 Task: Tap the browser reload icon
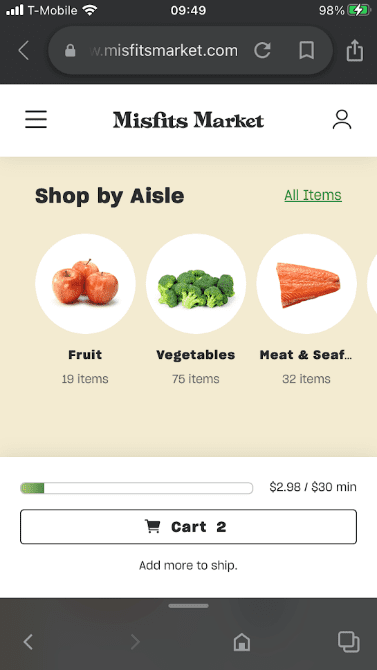tap(262, 50)
